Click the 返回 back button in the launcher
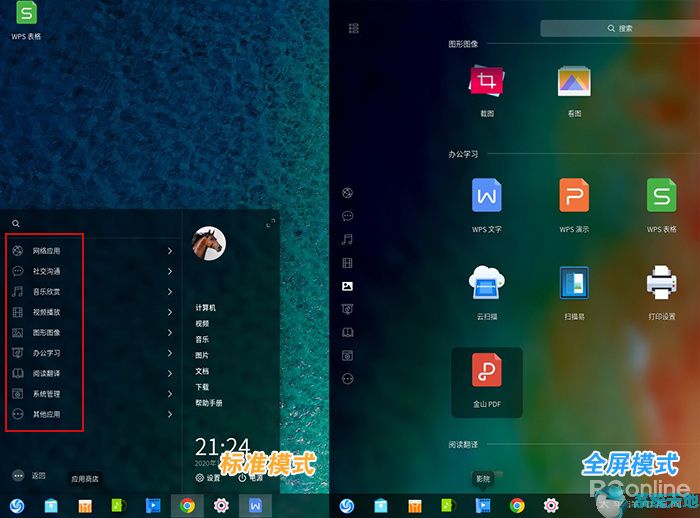This screenshot has width=700, height=518. [x=29, y=476]
